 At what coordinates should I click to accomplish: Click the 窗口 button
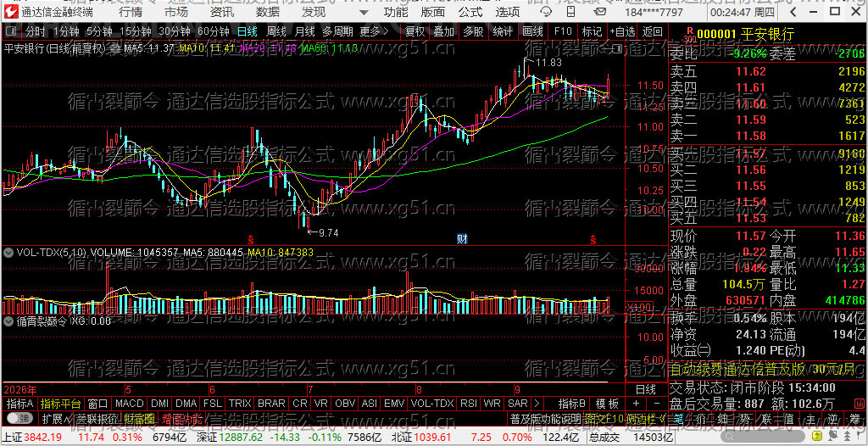(x=97, y=404)
